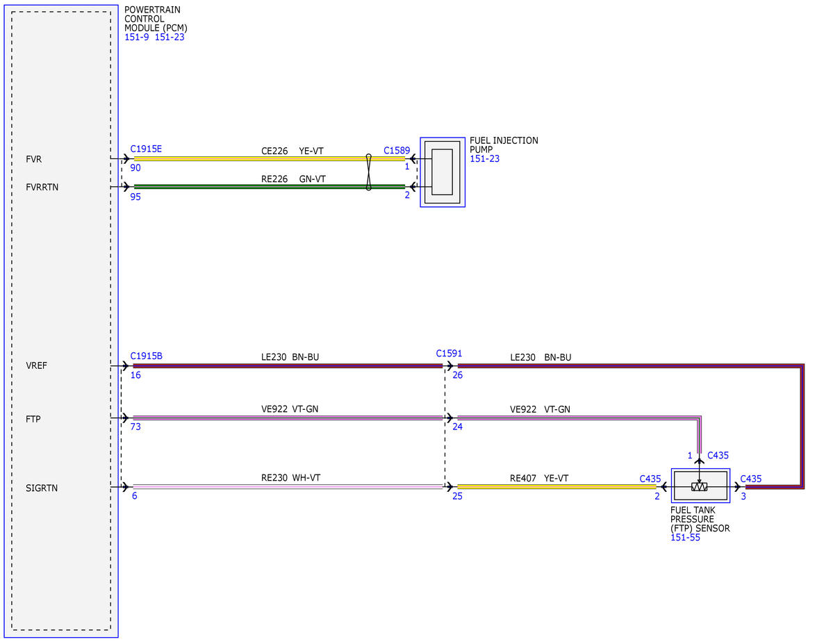
Task: Select connector label C1589
Action: (397, 151)
